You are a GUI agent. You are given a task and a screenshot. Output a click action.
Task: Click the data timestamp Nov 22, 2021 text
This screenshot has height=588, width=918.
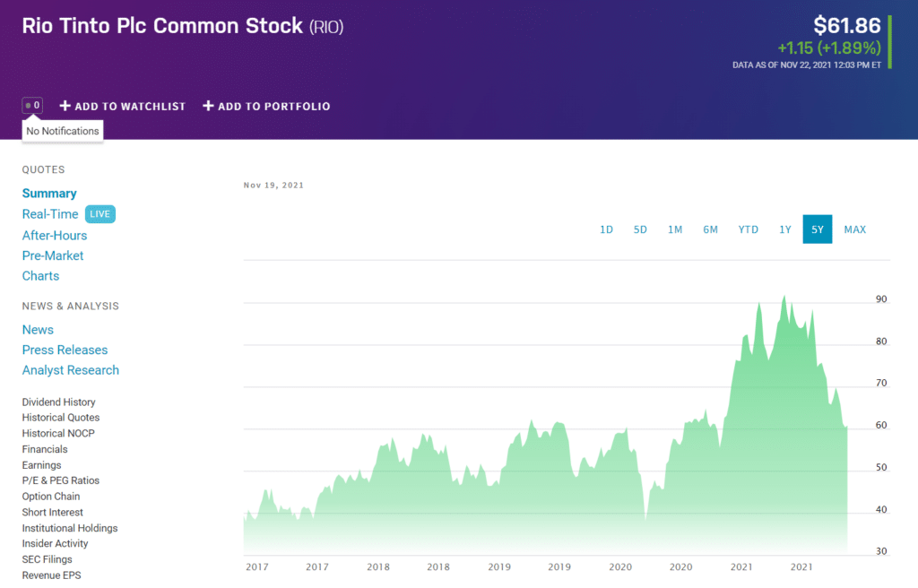click(807, 65)
